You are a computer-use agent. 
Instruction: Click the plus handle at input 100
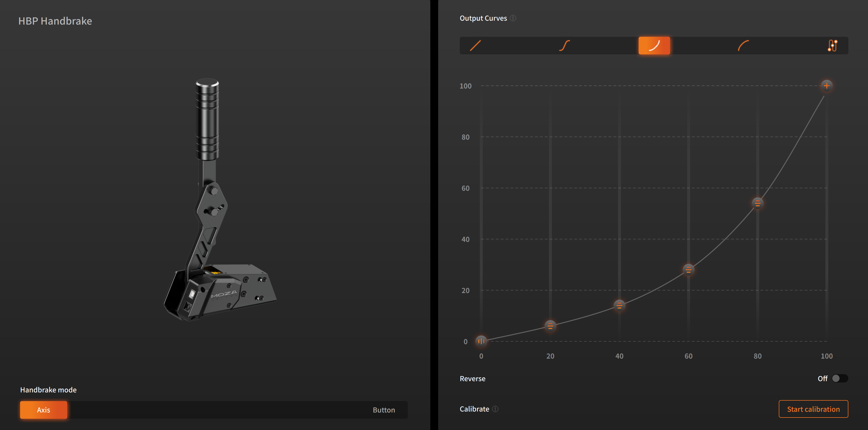(x=827, y=85)
